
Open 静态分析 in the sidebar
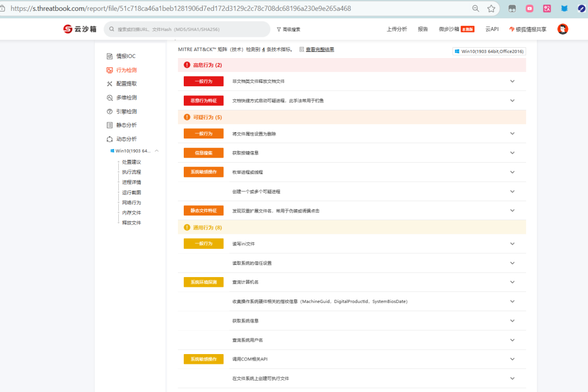126,125
